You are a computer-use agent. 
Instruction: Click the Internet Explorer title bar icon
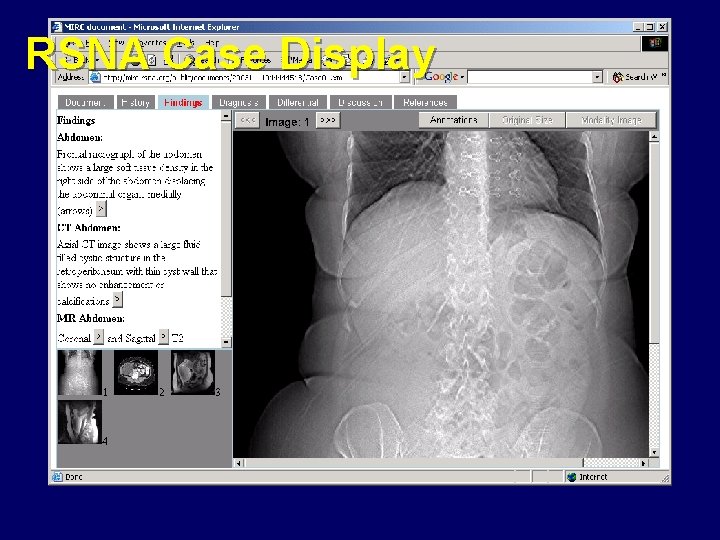pyautogui.click(x=57, y=27)
